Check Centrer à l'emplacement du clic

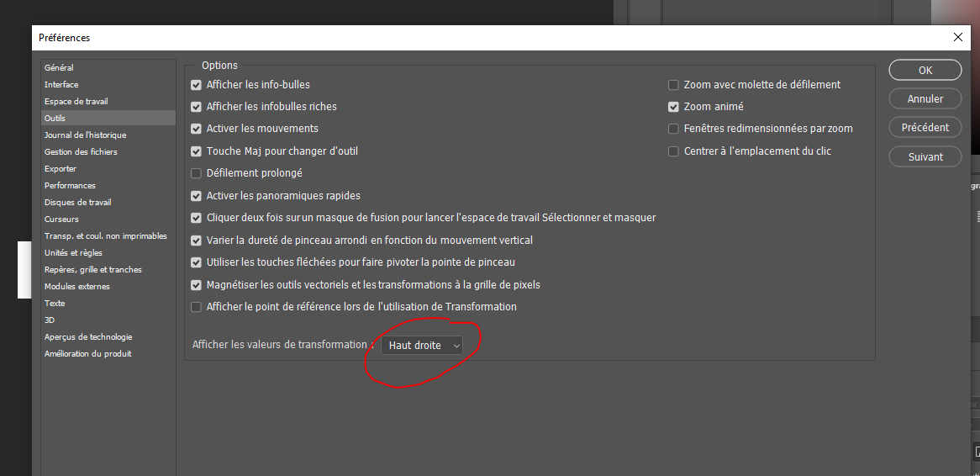(x=673, y=151)
